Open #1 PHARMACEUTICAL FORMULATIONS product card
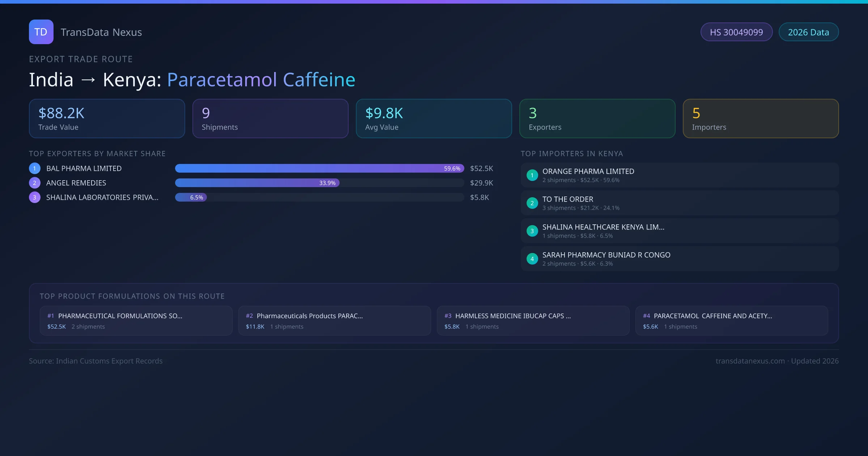868x456 pixels. click(136, 321)
